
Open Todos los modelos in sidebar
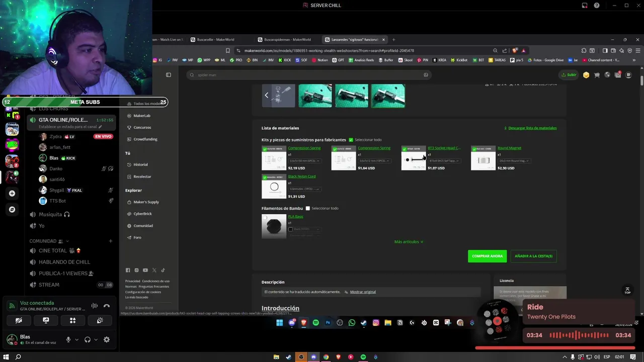tap(145, 104)
